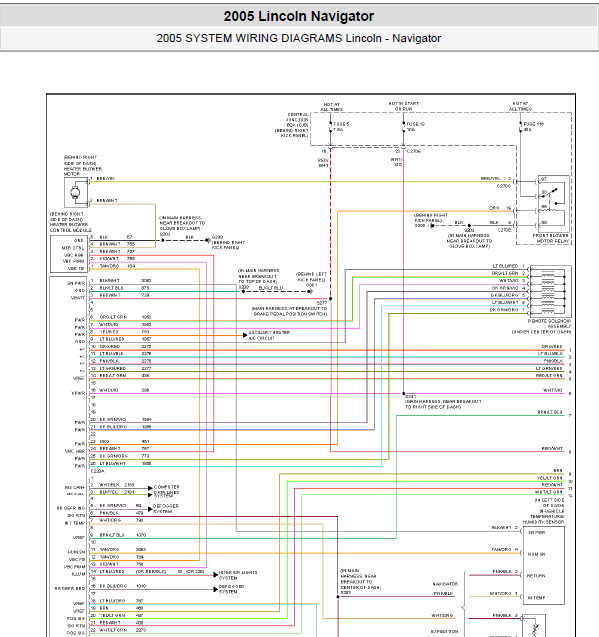Click the 2005 Lincoln Navigator title header
Viewport: 599px width, 637px height.
tap(299, 16)
